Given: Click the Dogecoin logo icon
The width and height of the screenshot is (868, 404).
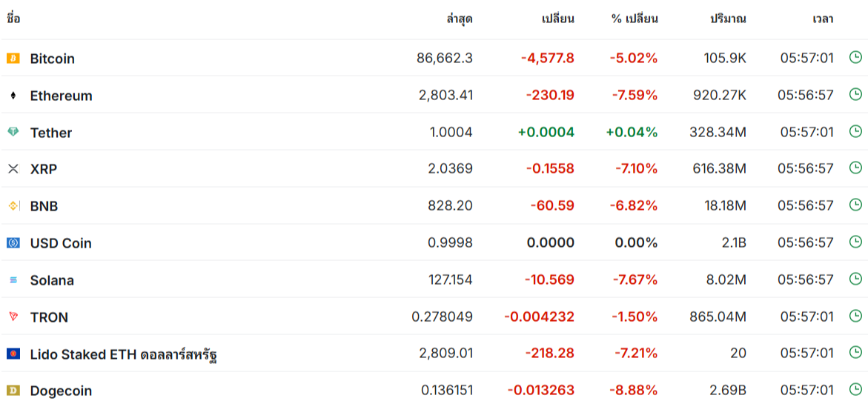Looking at the screenshot, I should point(13,390).
